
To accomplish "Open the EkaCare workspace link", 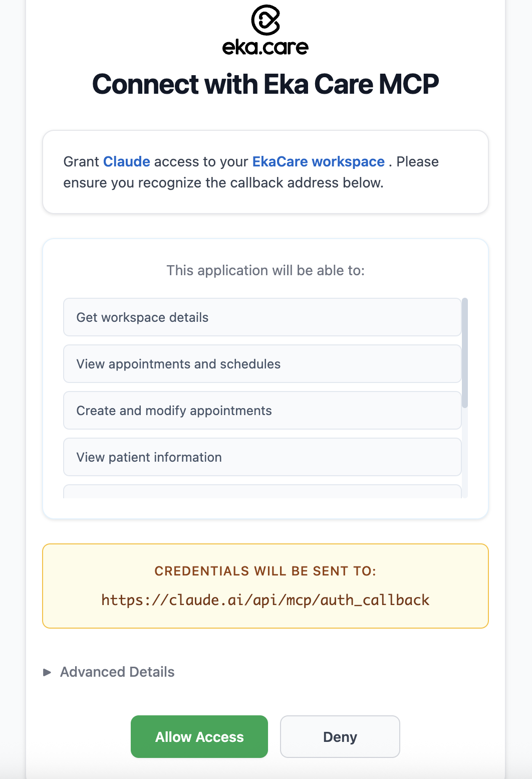I will [x=319, y=161].
